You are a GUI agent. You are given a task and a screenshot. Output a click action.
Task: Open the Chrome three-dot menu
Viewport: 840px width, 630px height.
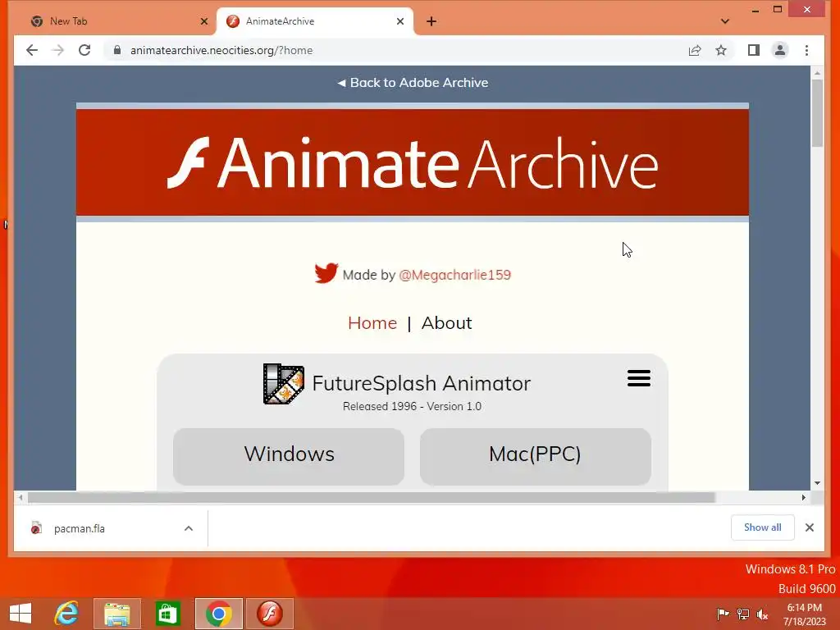807,50
